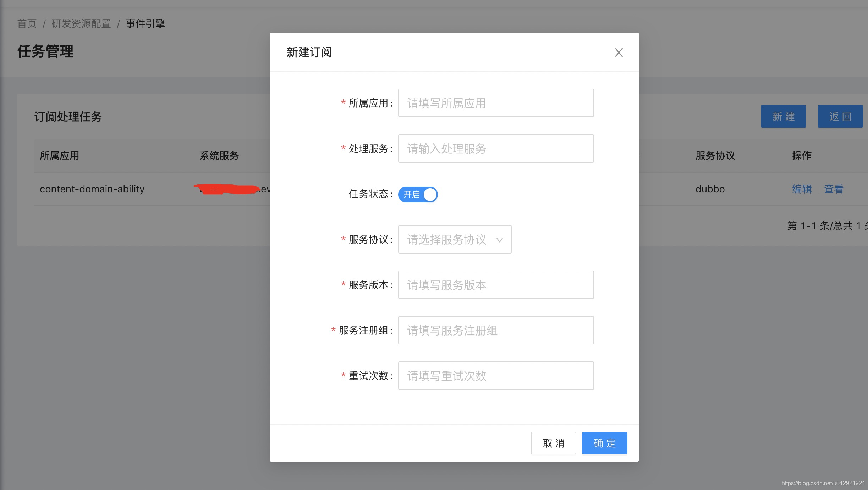Click the content-domain-ability table cell
868x490 pixels.
pos(92,189)
